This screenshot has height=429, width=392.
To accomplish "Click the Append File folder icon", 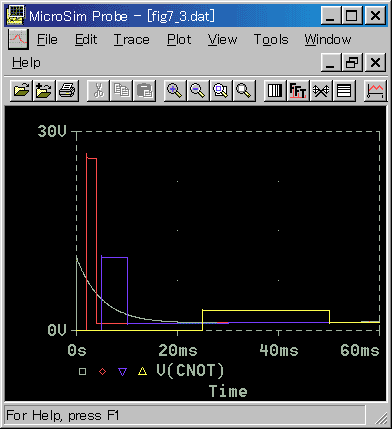I will 44,90.
